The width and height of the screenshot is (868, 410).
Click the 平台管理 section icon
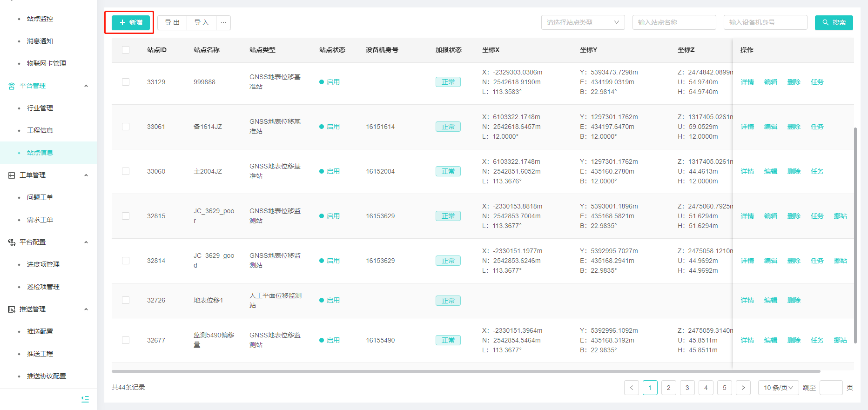12,86
